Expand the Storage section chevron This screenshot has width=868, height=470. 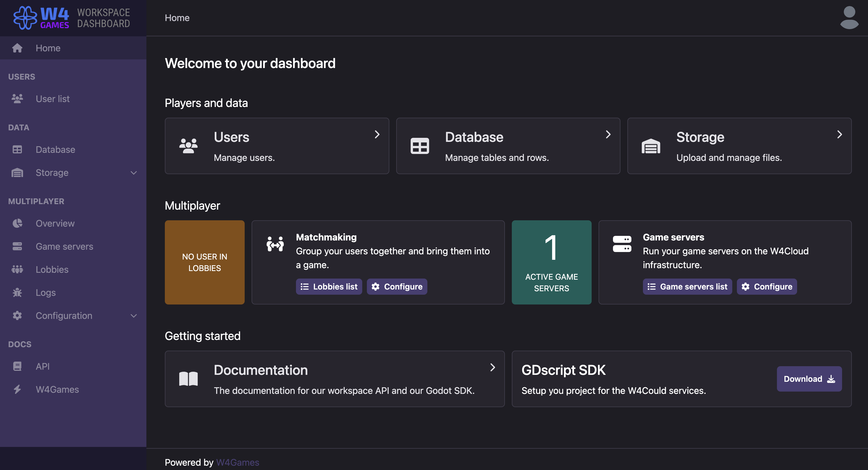click(x=134, y=173)
